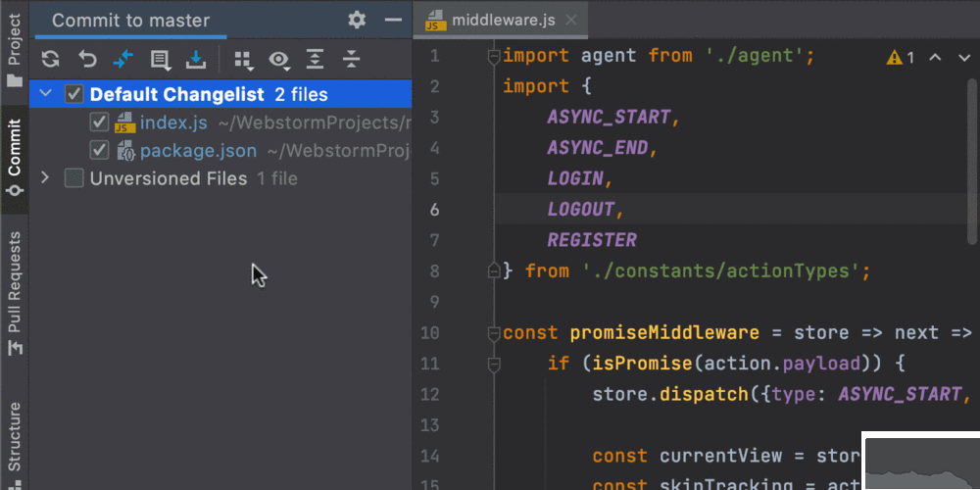Click the Commit to master tab
Image resolution: width=980 pixels, height=490 pixels.
(x=130, y=20)
